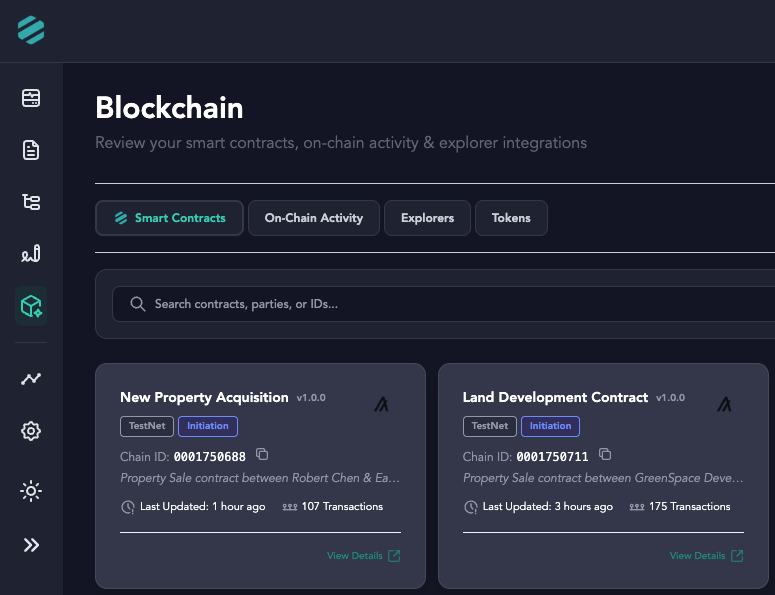Screen dimensions: 775x595
Task: Focus the search contracts input field
Action: [x=443, y=304]
